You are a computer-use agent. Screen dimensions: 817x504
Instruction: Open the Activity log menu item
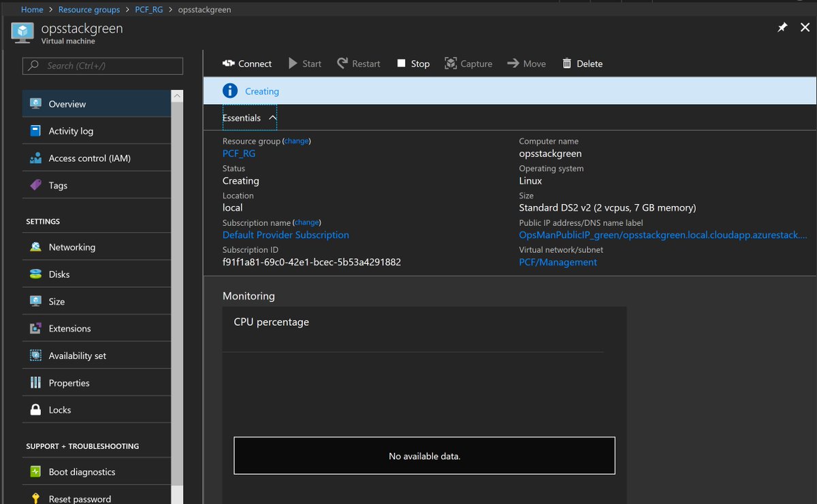coord(97,131)
